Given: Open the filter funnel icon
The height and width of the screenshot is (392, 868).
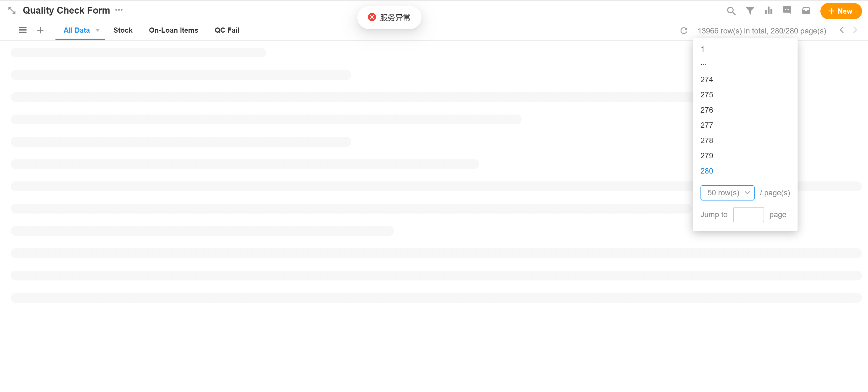Looking at the screenshot, I should tap(750, 11).
